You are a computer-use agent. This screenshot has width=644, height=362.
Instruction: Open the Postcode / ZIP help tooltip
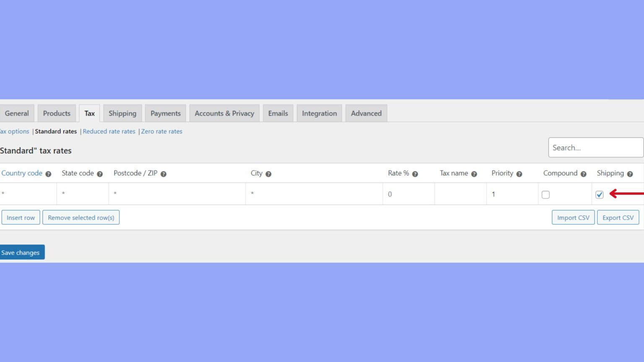pos(164,173)
